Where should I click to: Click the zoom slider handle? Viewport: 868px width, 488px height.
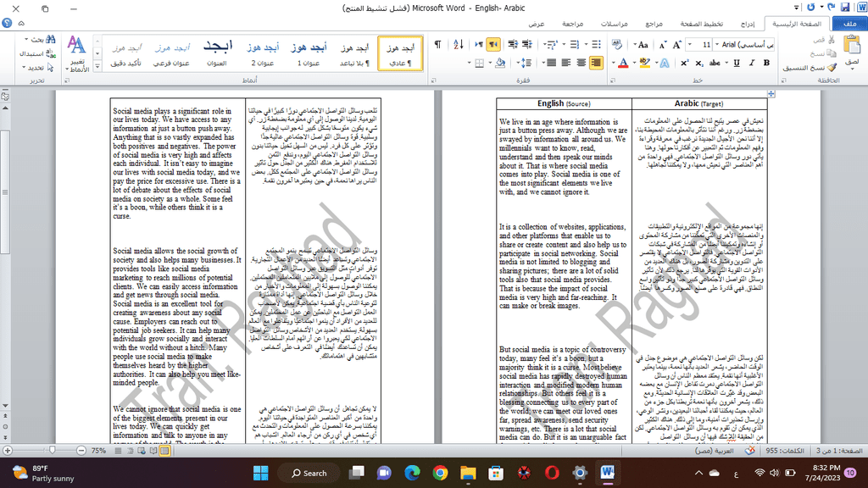coord(53,451)
